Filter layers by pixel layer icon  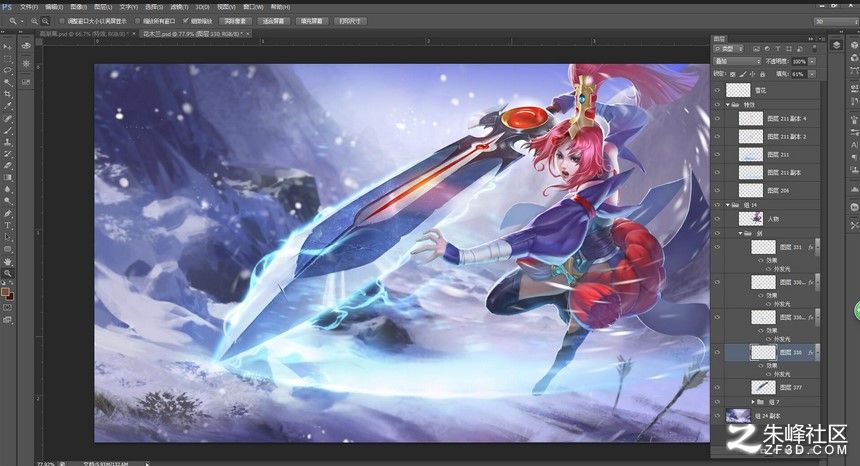(x=756, y=49)
